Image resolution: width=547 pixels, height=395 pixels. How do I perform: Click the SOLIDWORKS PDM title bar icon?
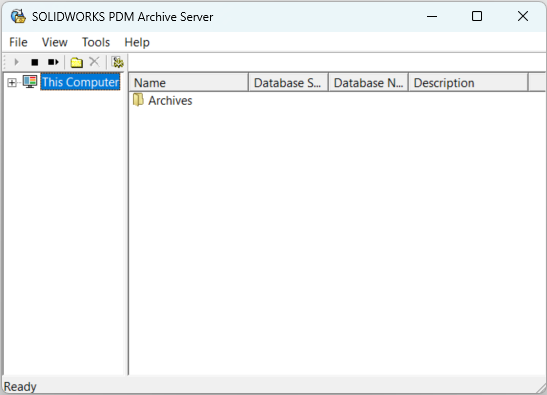(x=18, y=16)
